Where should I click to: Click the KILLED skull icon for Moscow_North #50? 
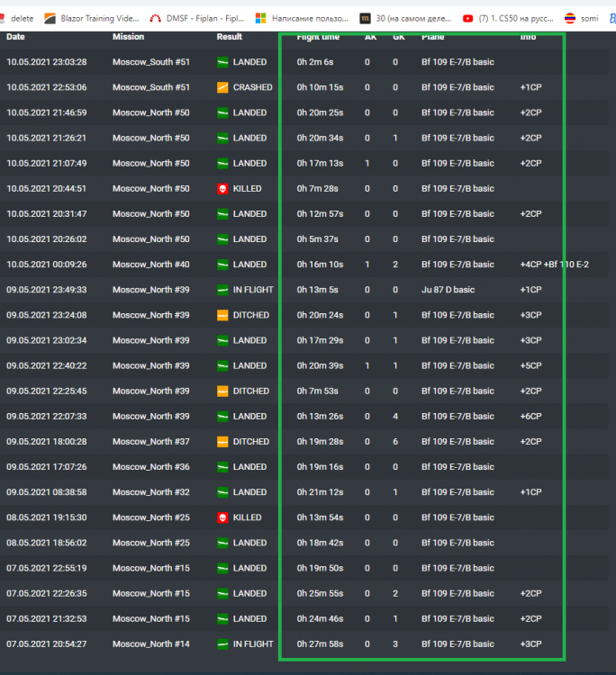click(222, 189)
